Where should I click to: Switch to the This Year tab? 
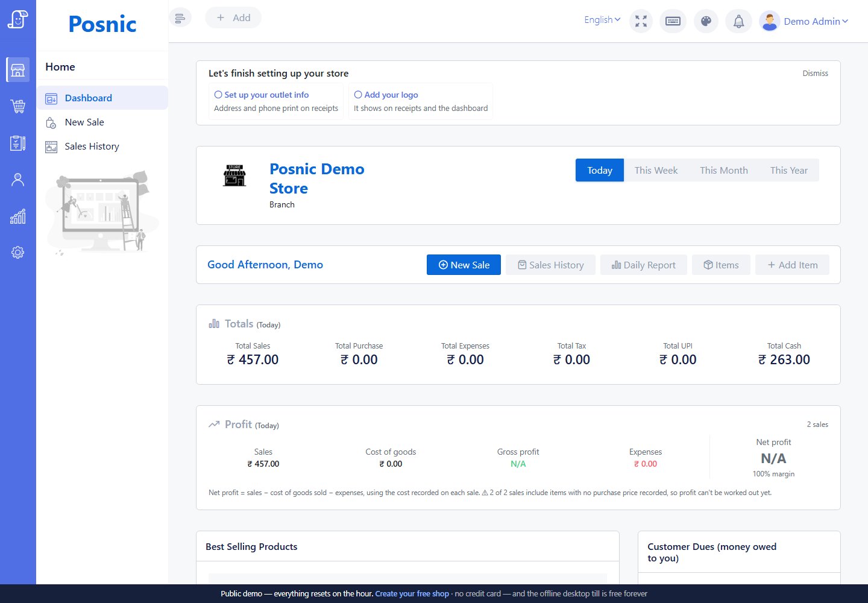point(788,170)
